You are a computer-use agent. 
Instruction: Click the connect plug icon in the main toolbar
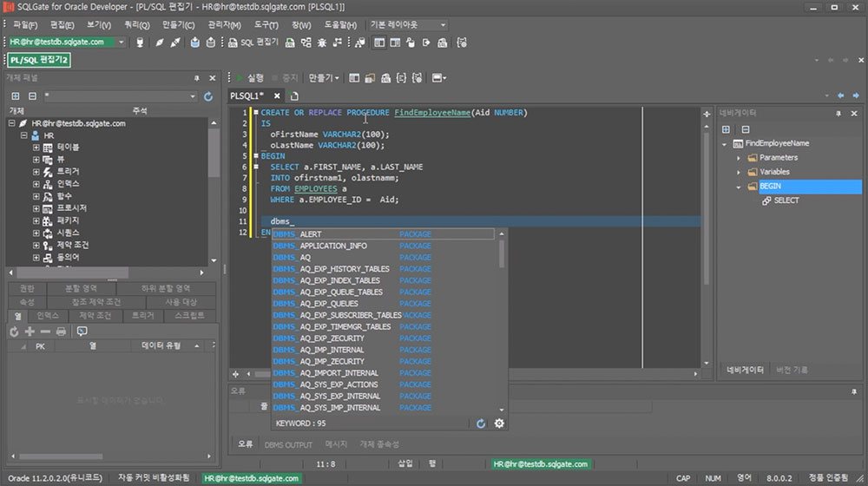160,42
